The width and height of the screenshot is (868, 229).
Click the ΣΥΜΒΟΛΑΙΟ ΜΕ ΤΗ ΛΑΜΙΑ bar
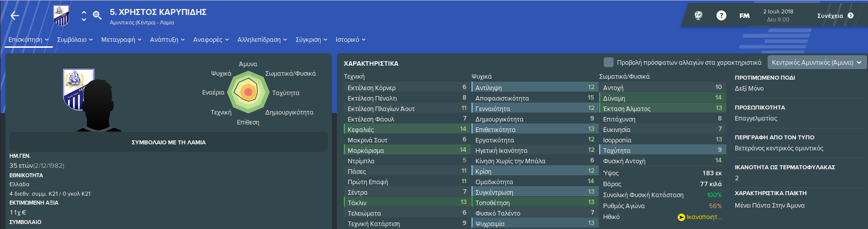point(168,142)
